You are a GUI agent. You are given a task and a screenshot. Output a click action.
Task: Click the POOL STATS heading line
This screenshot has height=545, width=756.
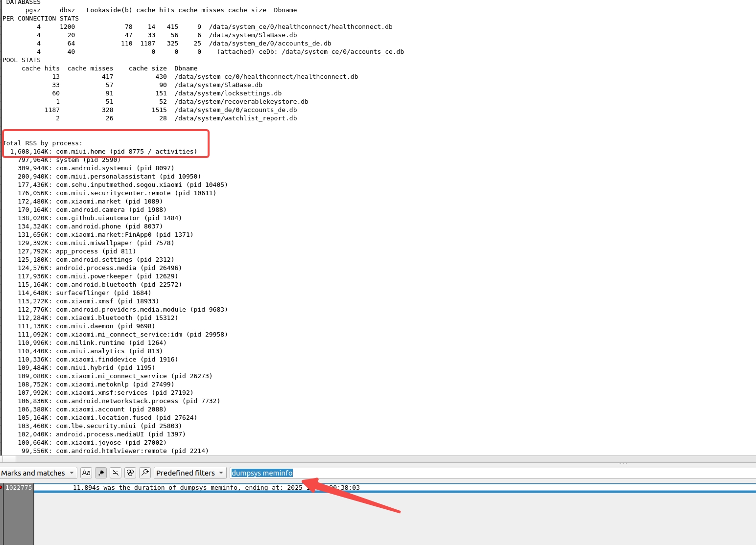(x=22, y=60)
